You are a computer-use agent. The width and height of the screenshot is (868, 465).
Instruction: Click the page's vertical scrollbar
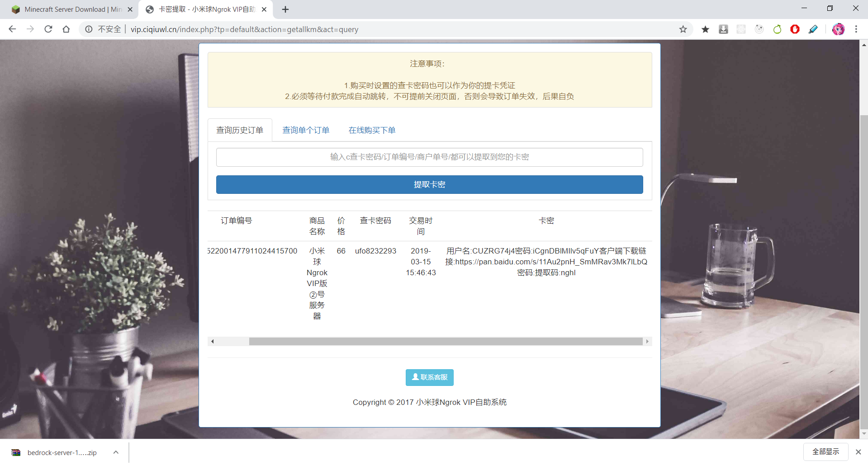click(x=864, y=271)
